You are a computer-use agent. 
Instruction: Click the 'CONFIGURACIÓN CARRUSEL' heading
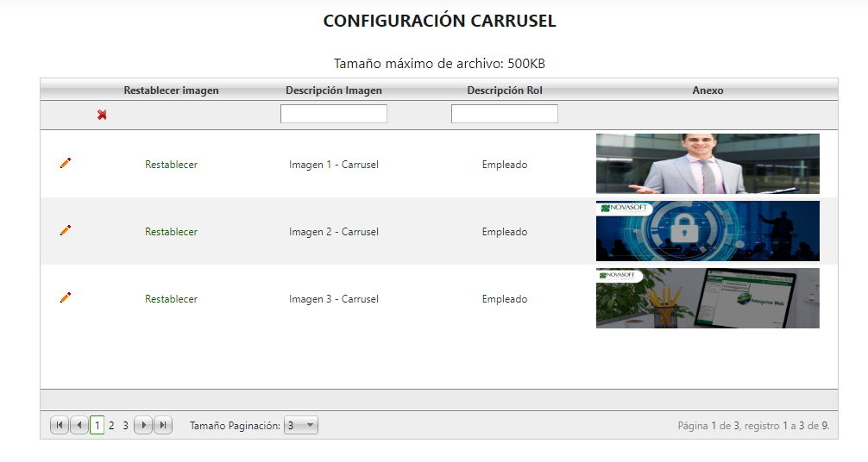(439, 21)
